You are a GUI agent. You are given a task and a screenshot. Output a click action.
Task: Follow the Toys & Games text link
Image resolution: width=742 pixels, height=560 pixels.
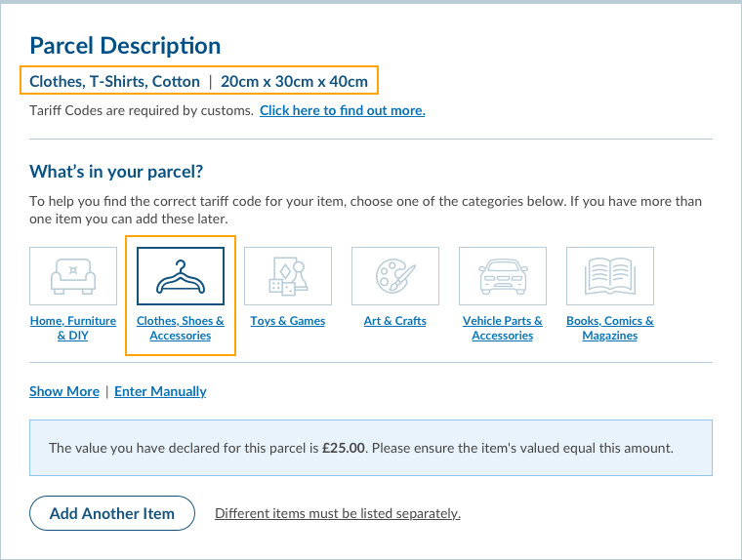(x=288, y=321)
